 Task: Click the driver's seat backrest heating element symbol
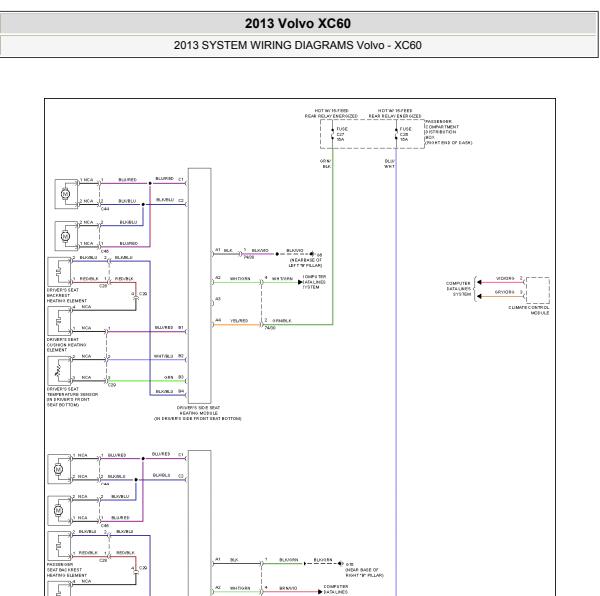point(59,272)
